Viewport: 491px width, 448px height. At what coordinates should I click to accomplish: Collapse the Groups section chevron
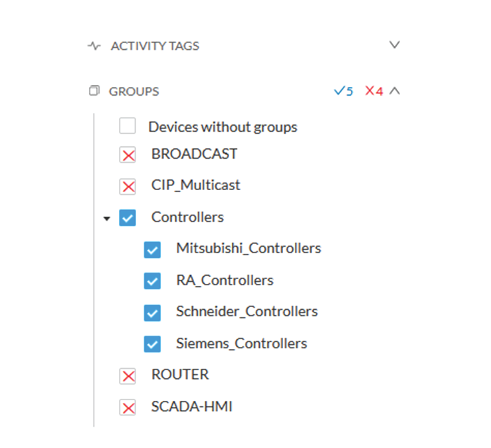[395, 91]
